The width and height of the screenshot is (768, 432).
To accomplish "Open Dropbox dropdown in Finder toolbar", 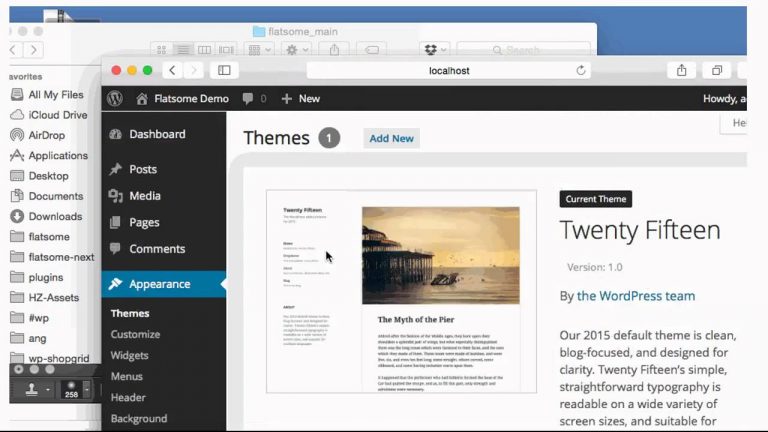I will [x=434, y=50].
